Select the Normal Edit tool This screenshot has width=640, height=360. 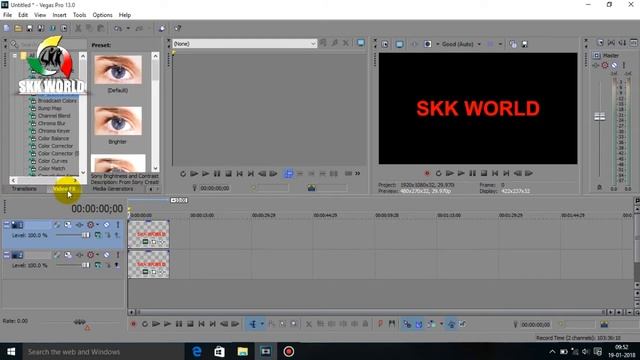point(253,324)
